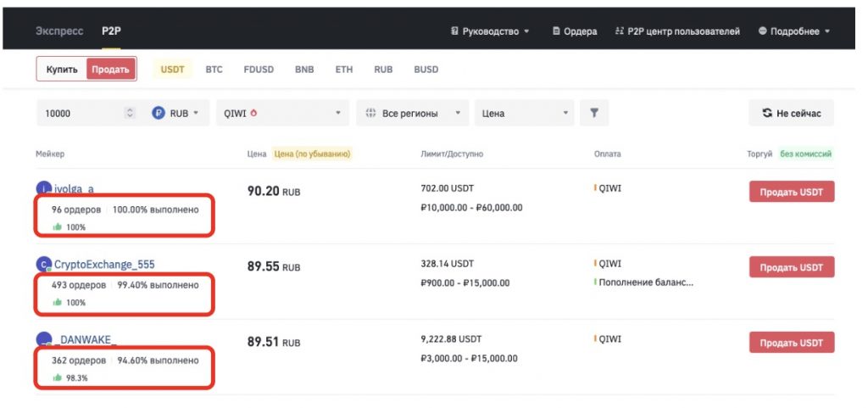Viewport: 868px width, 408px height.
Task: Click the Подробнее circle icon
Action: tap(762, 31)
